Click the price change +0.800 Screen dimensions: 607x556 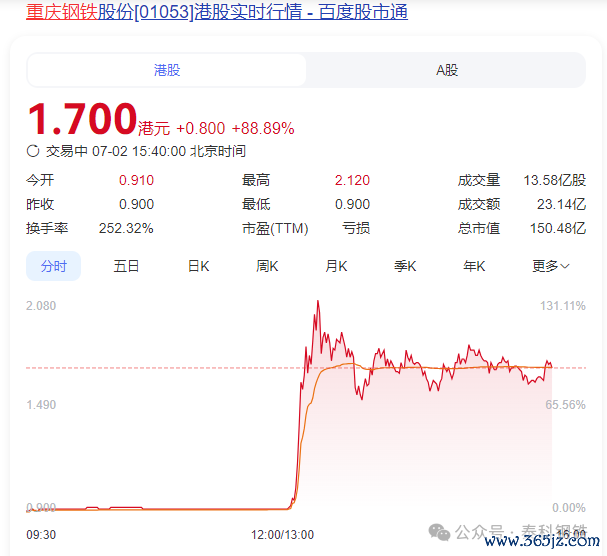[x=201, y=128]
